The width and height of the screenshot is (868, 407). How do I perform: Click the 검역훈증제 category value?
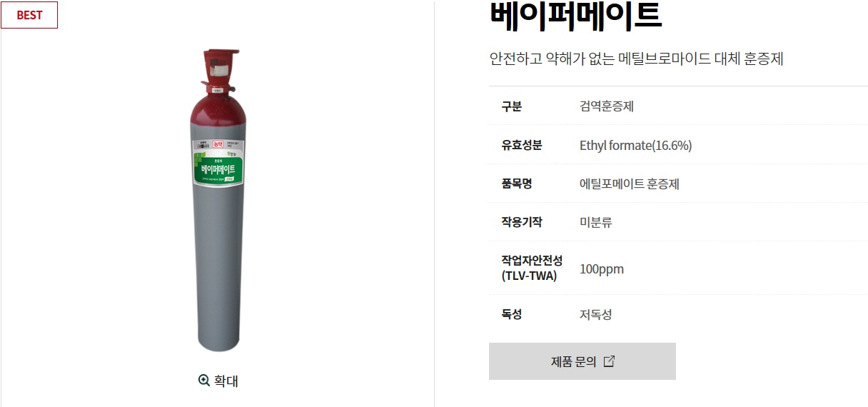[607, 106]
